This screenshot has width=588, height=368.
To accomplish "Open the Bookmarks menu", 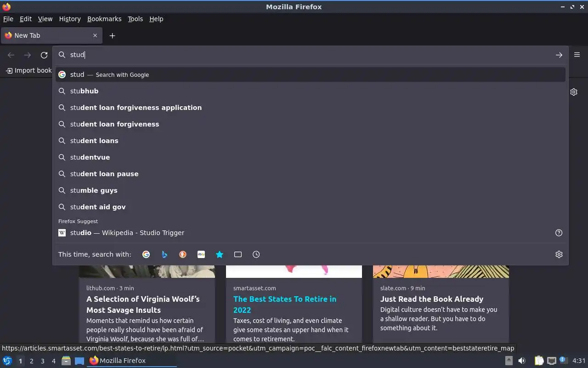I will tap(104, 19).
